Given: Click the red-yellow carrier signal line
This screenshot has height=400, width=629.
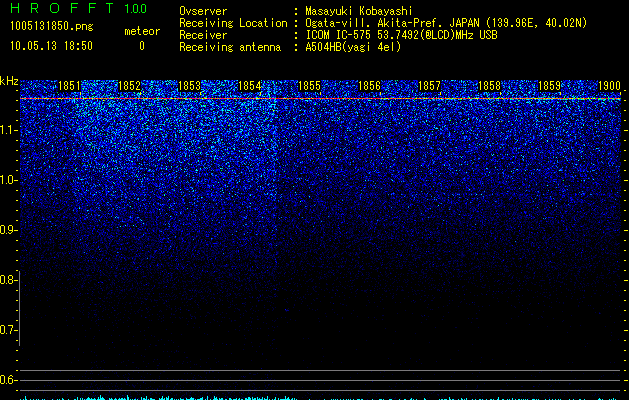Looking at the screenshot, I should point(321,98).
